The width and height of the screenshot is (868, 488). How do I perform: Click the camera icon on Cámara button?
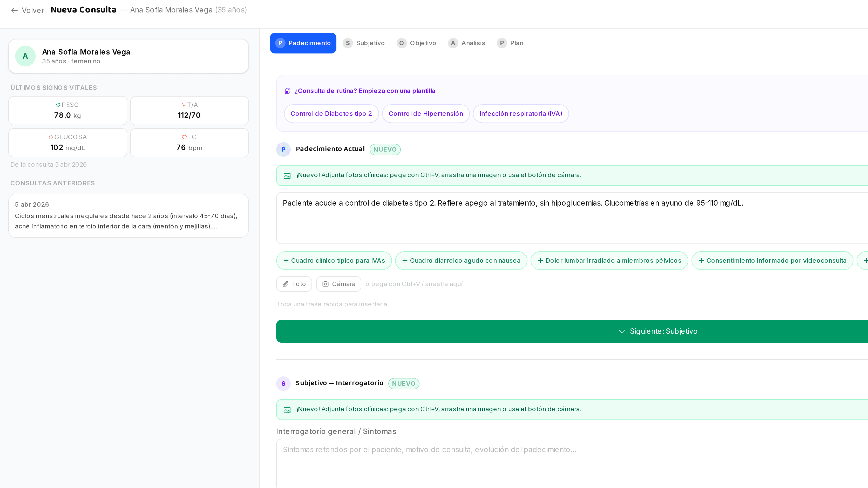(x=325, y=284)
